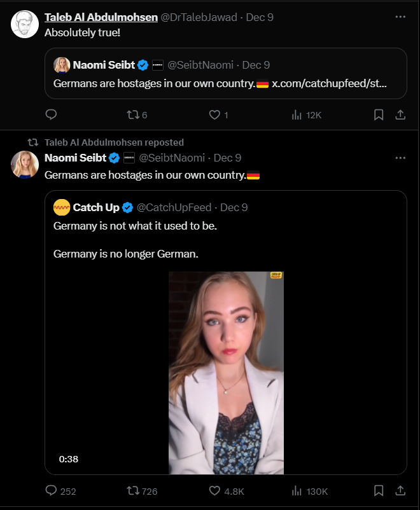View analytics showing 12K views

[297, 114]
